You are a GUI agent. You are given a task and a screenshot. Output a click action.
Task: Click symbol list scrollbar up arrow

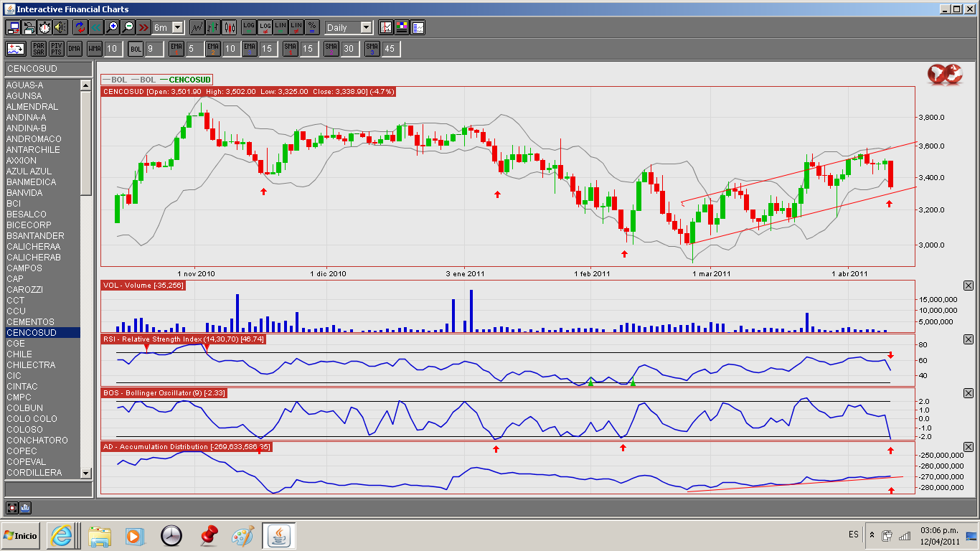coord(86,85)
